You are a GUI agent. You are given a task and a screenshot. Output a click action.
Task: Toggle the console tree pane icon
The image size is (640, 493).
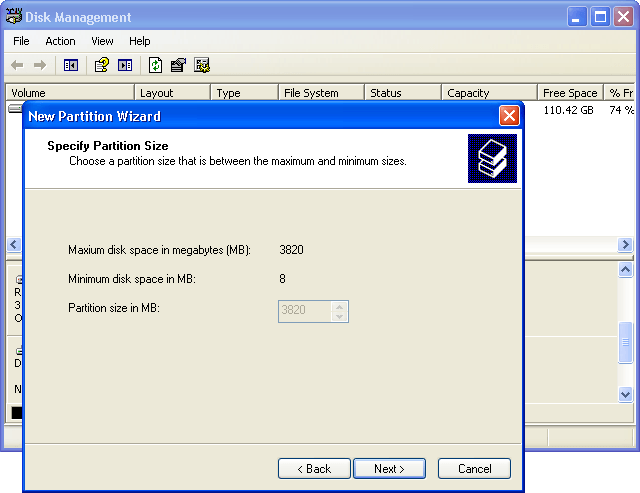[71, 65]
